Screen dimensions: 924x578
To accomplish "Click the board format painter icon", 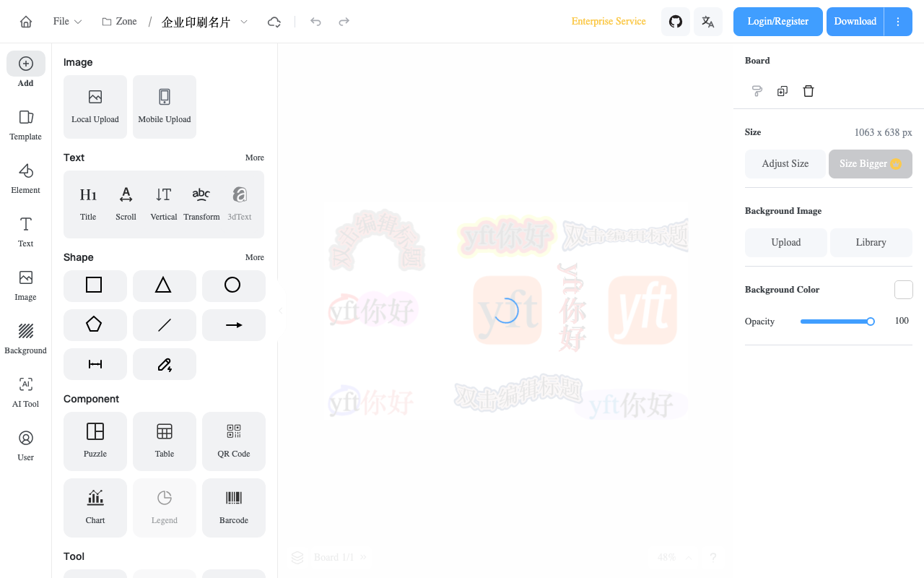I will [757, 91].
